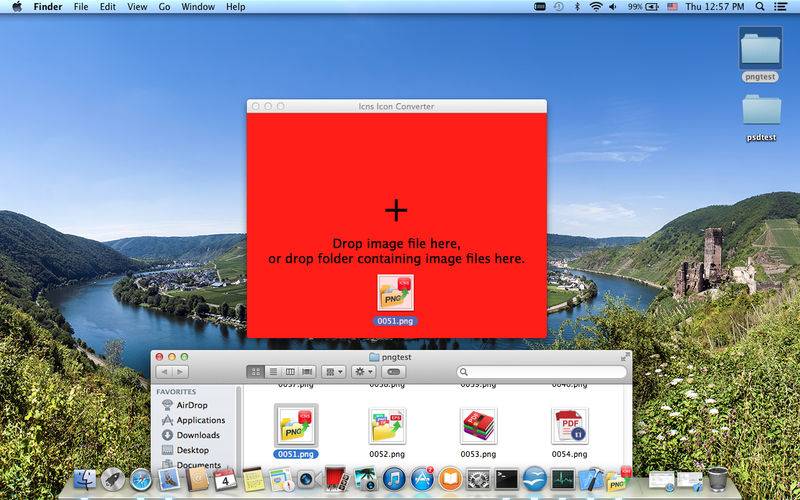
Task: Open the Wi-Fi status menu
Action: (x=595, y=7)
